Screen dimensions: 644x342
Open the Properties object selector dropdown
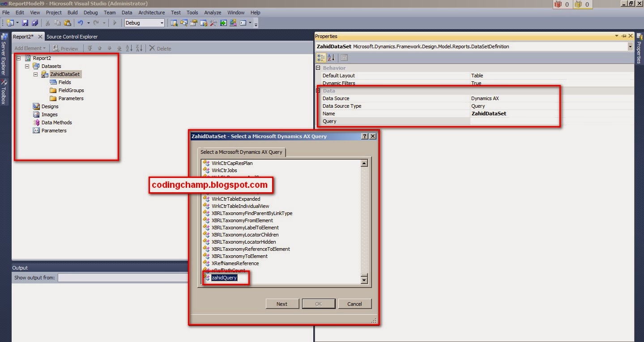(630, 46)
